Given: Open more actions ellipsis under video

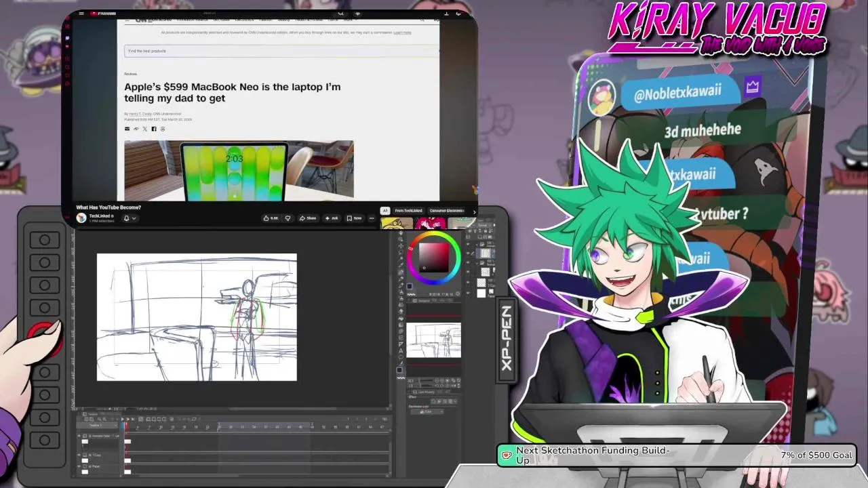Looking at the screenshot, I should point(372,218).
